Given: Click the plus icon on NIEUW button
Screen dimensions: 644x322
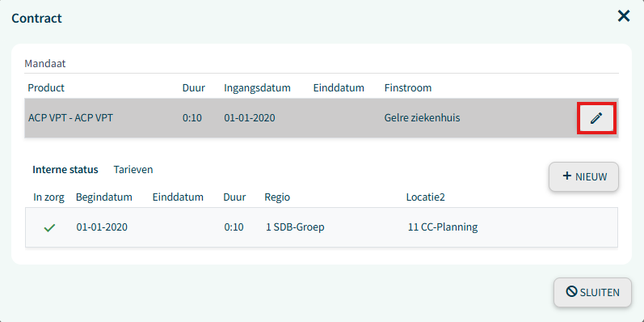Looking at the screenshot, I should tap(566, 176).
